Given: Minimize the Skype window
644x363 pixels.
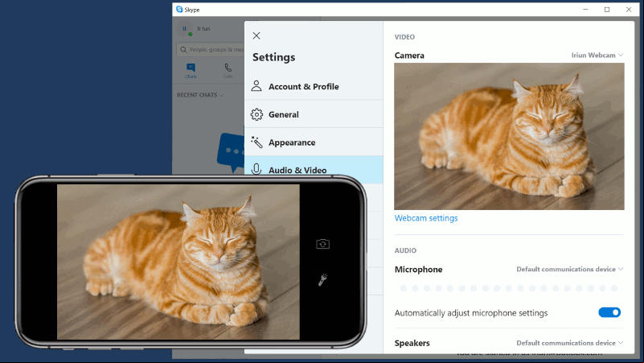Looking at the screenshot, I should click(585, 9).
